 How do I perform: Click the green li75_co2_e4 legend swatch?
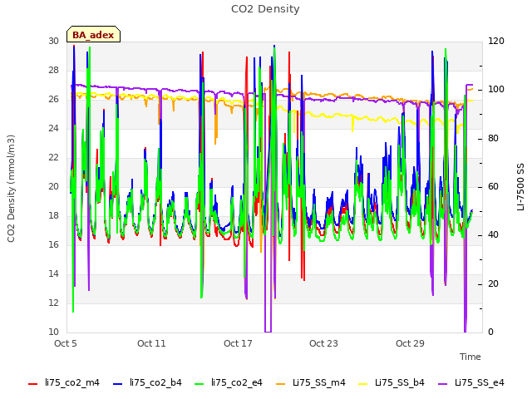pos(199,384)
